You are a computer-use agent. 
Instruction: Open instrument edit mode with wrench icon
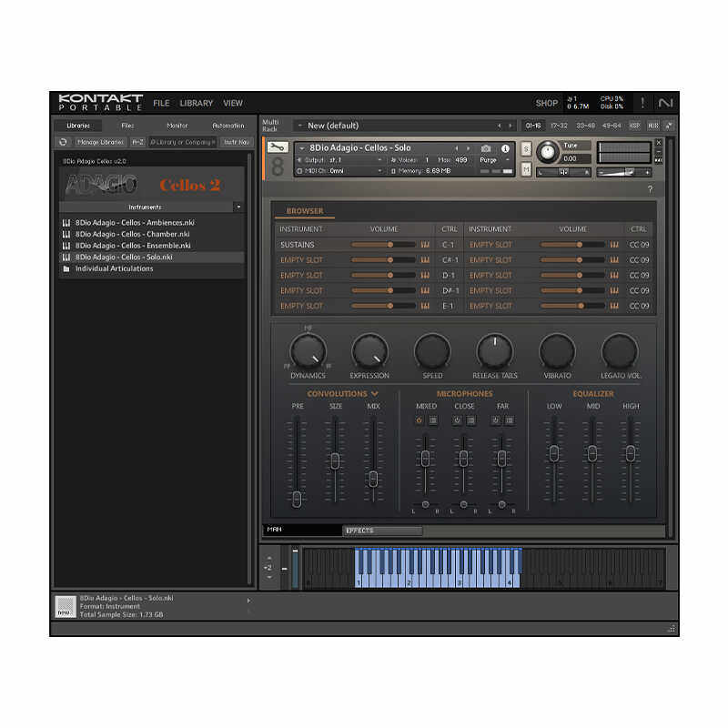tap(278, 147)
